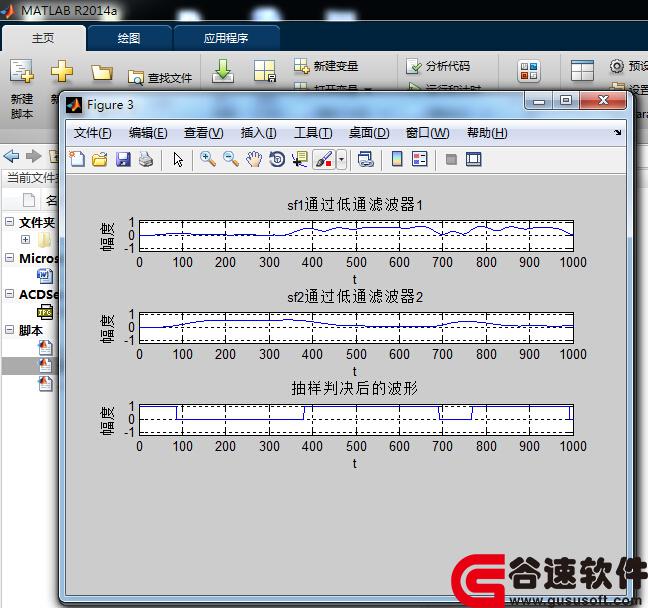Open 编辑(E) menu in Figure 3

click(x=148, y=133)
